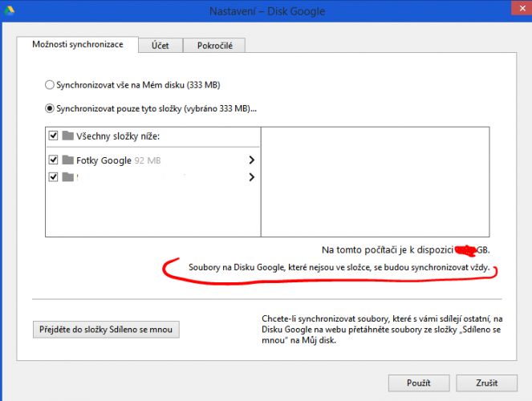
Task: Apply settings with the Použít button
Action: tap(419, 383)
